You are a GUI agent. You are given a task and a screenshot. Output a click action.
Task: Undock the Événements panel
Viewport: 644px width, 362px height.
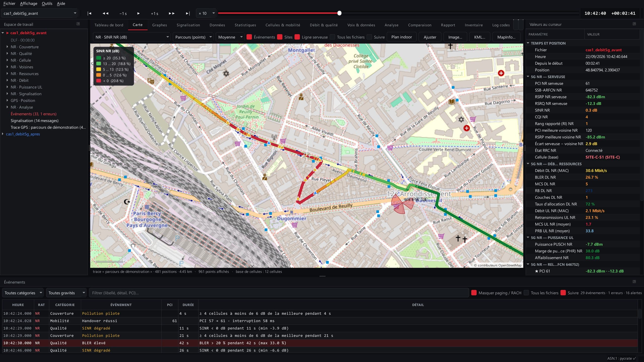click(634, 282)
